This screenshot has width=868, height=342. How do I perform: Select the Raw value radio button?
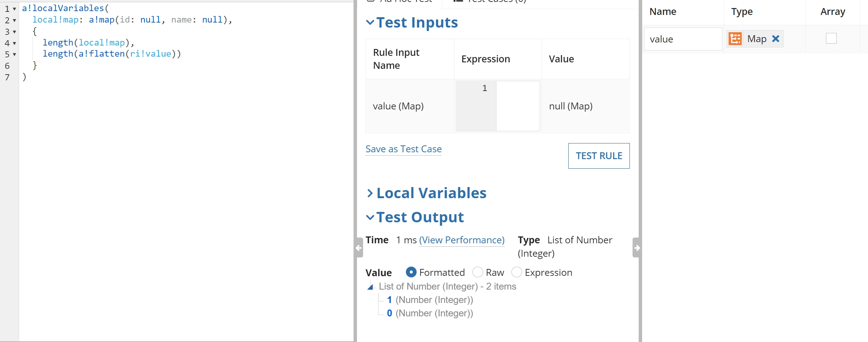(478, 272)
